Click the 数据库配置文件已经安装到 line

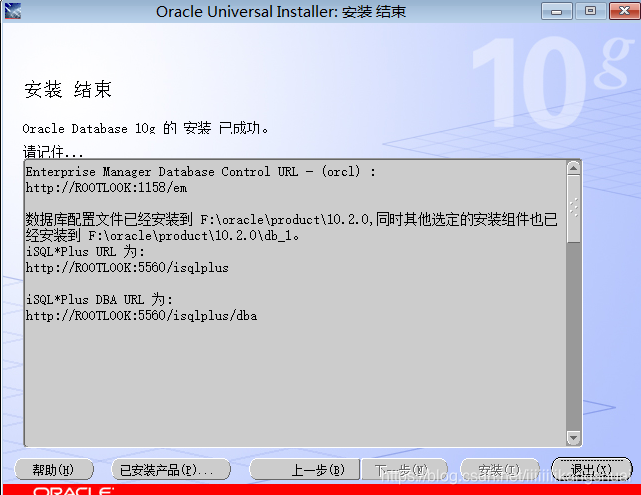point(291,220)
